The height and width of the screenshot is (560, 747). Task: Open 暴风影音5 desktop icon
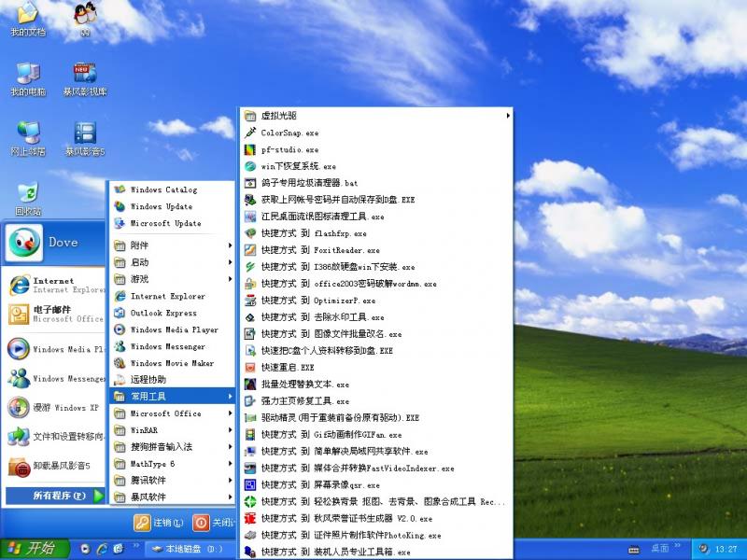click(x=85, y=133)
